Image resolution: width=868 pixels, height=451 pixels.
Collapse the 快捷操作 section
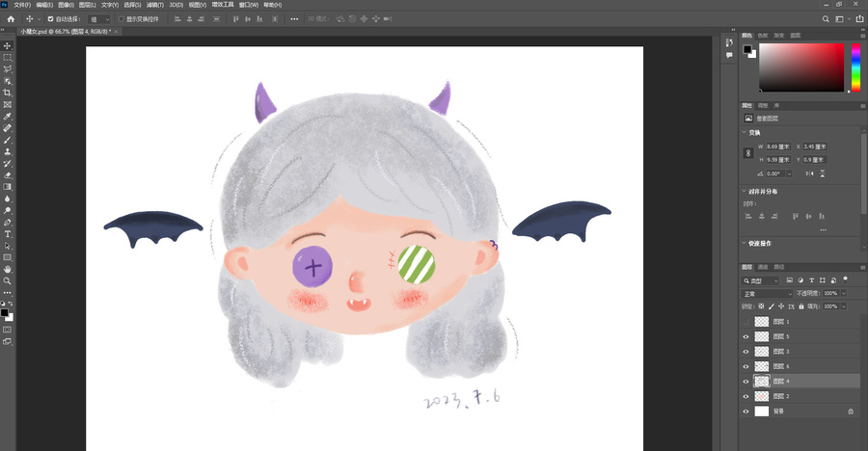(x=744, y=244)
